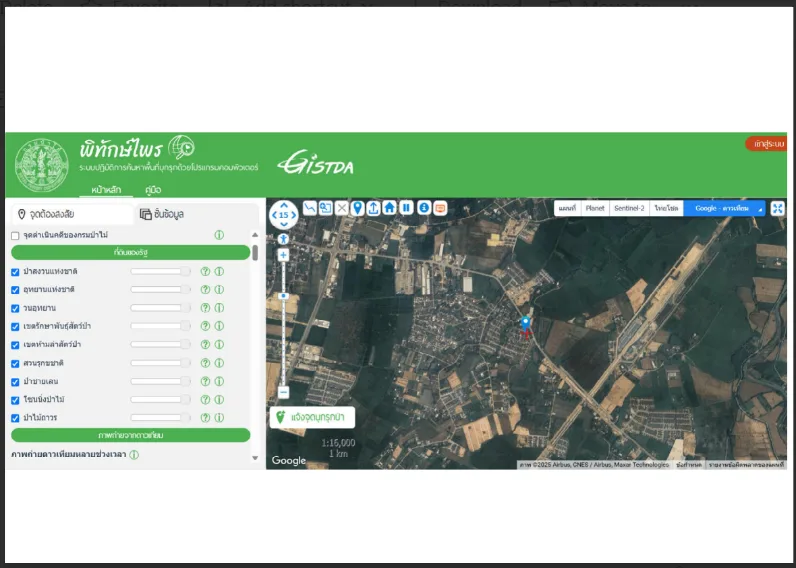Viewport: 796px width, 568px height.
Task: Pan map right with the right arrow
Action: point(293,215)
